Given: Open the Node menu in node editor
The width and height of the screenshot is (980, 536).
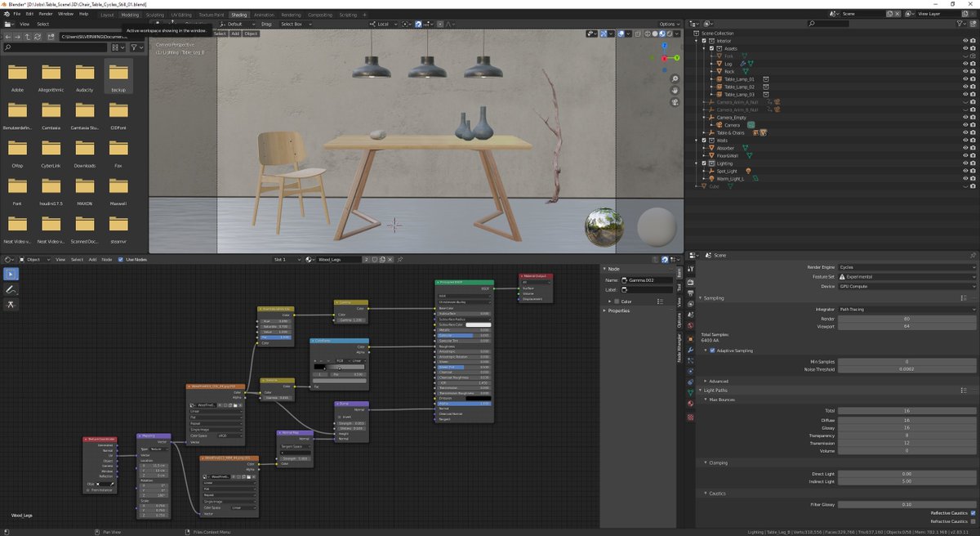Looking at the screenshot, I should tap(106, 259).
